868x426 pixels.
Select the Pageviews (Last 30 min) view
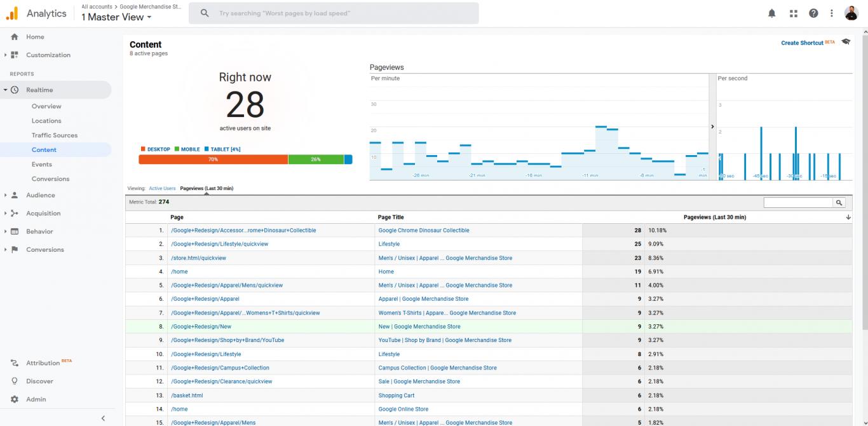coord(208,188)
